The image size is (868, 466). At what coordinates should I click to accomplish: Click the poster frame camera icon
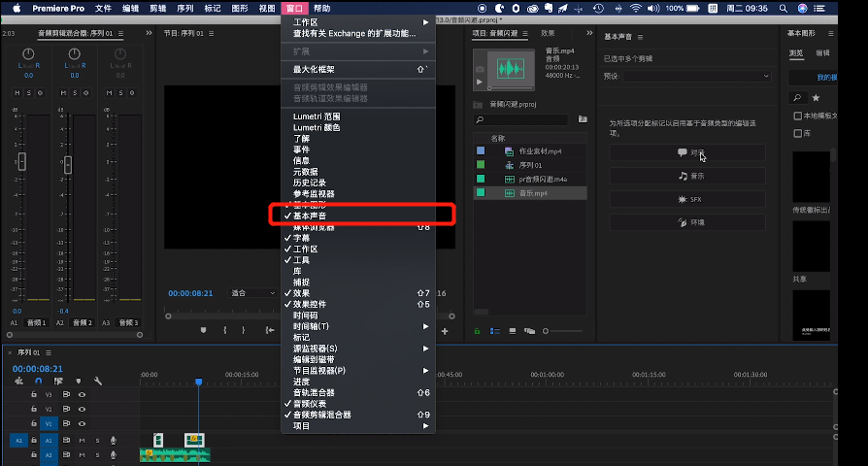point(480,69)
